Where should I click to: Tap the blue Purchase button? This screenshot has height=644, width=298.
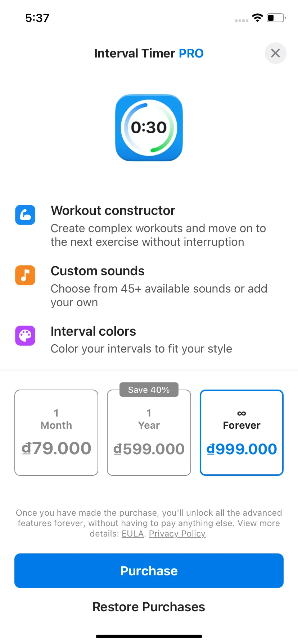149,571
